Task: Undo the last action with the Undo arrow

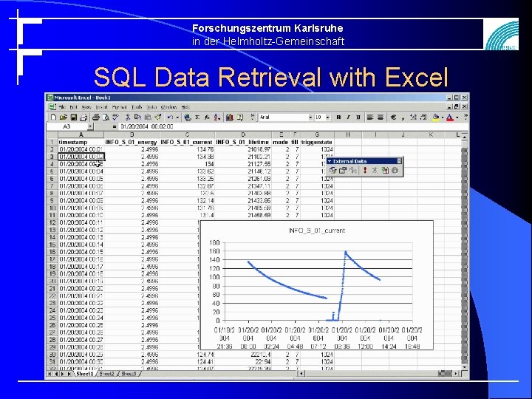Action: click(170, 117)
